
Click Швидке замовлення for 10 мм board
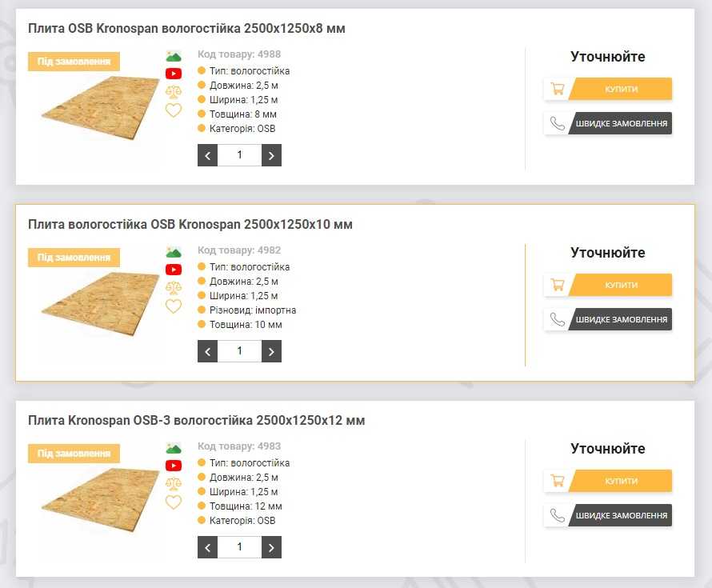point(620,320)
